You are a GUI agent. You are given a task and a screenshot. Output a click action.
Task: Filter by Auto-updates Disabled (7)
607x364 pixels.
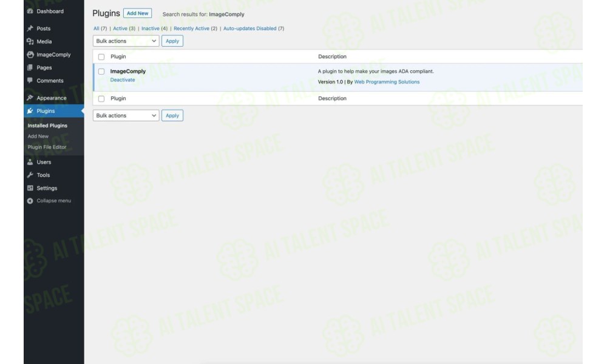pyautogui.click(x=254, y=29)
